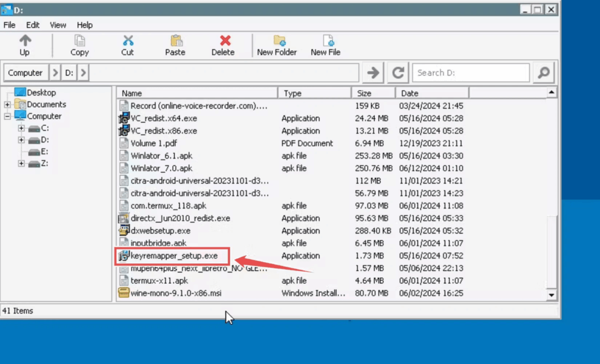Image resolution: width=600 pixels, height=364 pixels.
Task: Open the View menu
Action: coord(58,25)
